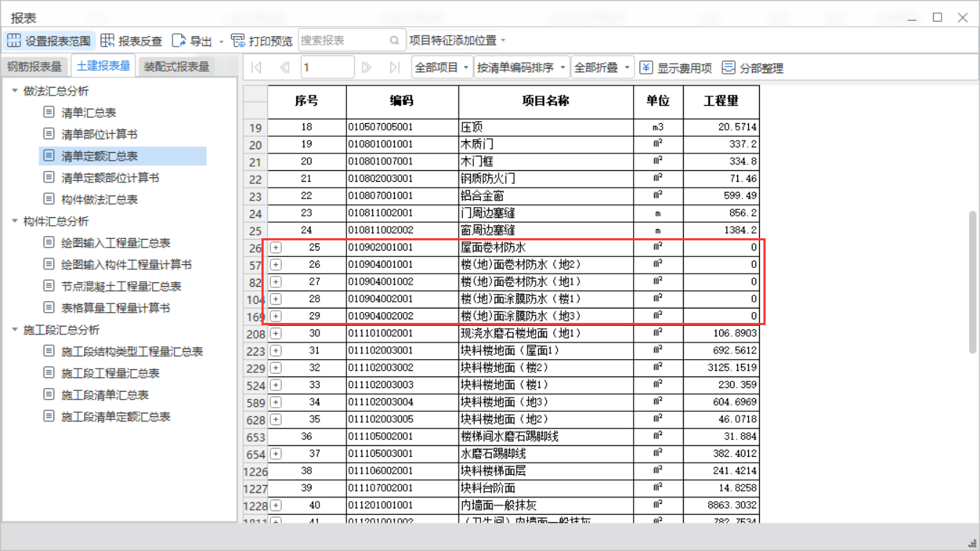Open 全部折叠 dropdown

(603, 67)
